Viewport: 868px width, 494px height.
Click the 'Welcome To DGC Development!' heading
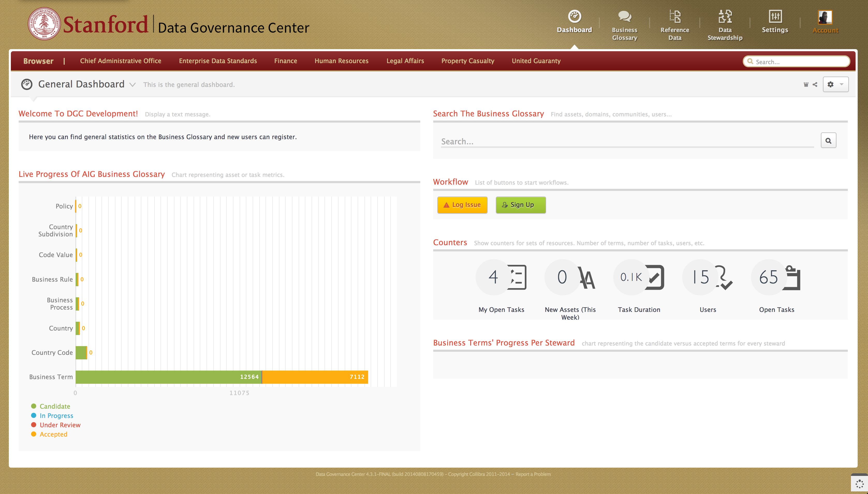click(78, 114)
